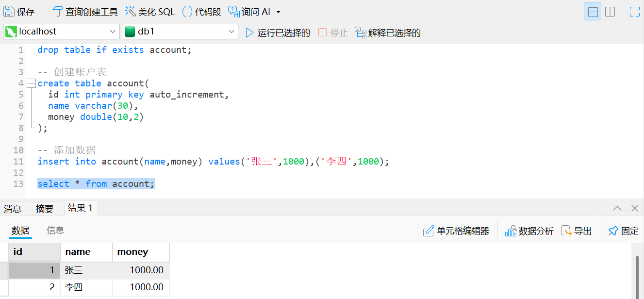
Task: Select the cell containing 张三
Action: point(86,270)
